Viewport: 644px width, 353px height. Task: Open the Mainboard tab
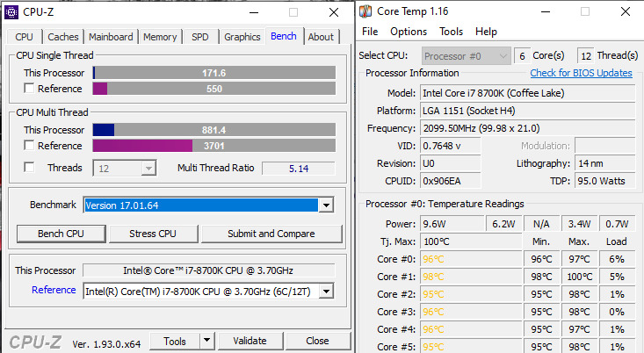(111, 37)
